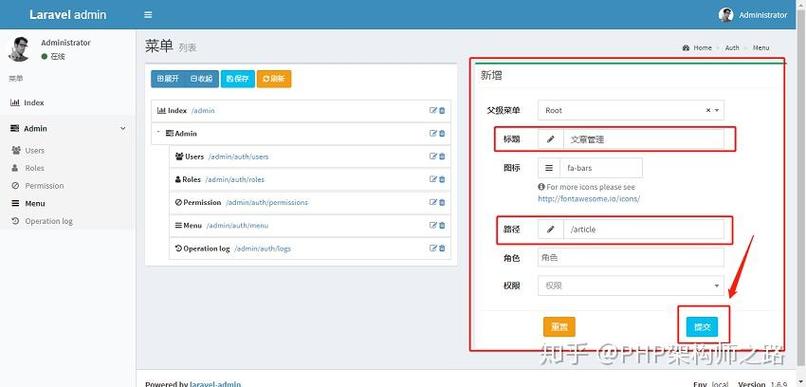Collapse the Admin tree node
The image size is (806, 387).
(158, 133)
